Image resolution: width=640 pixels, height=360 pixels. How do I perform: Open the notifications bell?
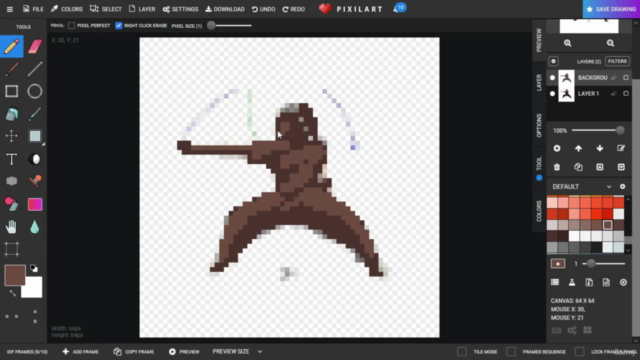400,8
